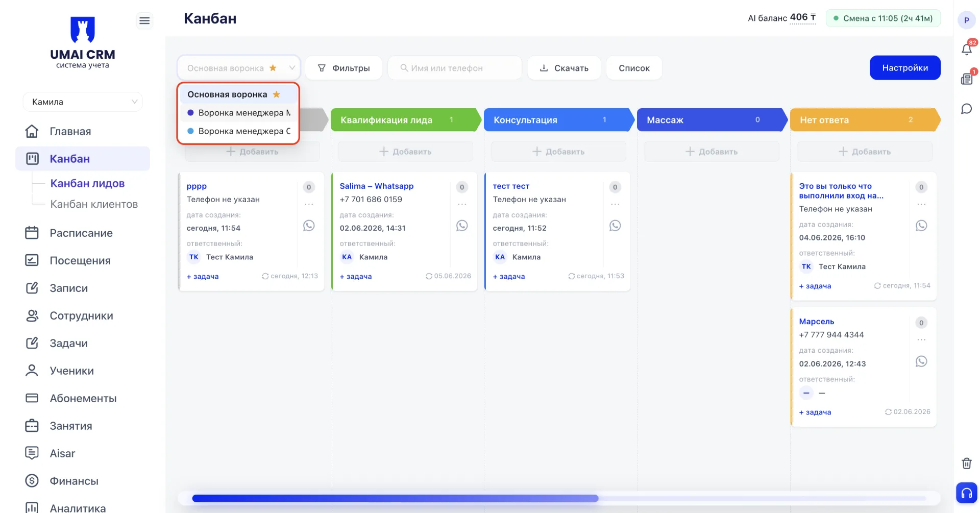Open the Марсель lead card
Screen dimensions: 980x513
817,322
